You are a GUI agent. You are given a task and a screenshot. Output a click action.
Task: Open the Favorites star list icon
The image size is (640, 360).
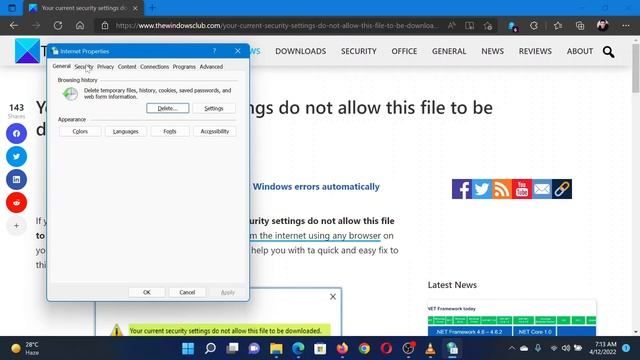click(558, 25)
